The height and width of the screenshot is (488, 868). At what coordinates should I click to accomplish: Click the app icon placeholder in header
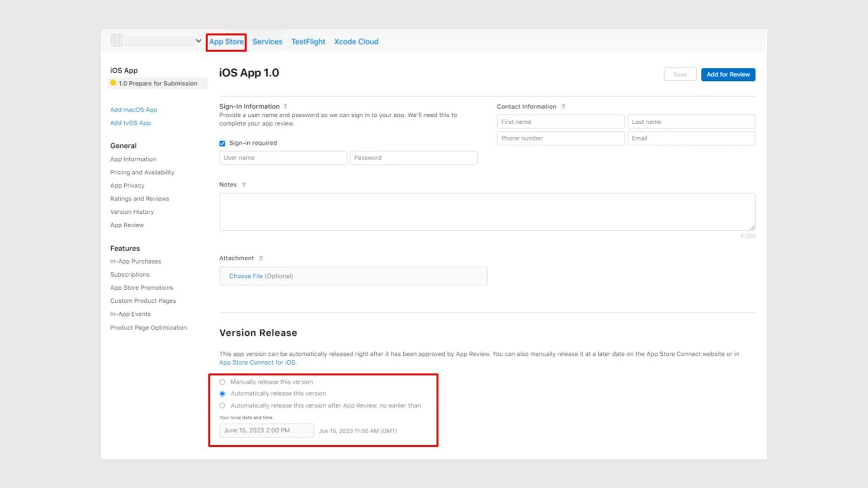click(117, 41)
